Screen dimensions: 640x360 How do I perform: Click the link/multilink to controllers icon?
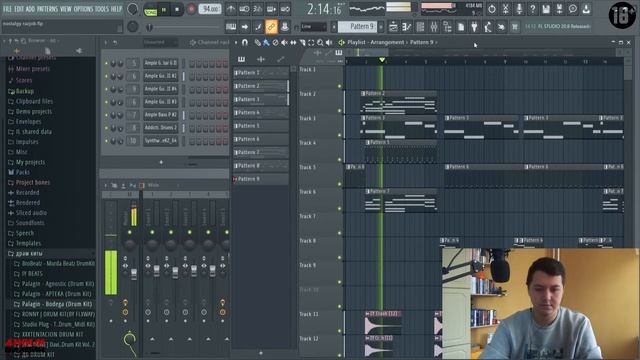[271, 27]
